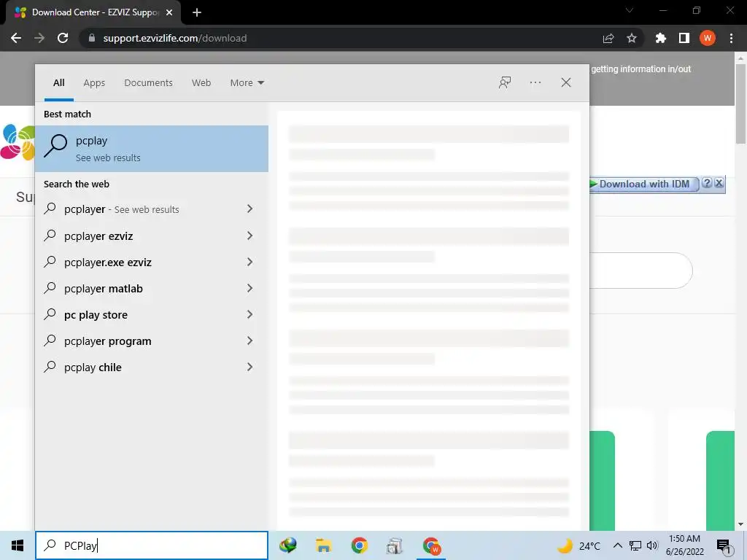Close the Windows search panel
This screenshot has width=747, height=560.
pos(566,82)
